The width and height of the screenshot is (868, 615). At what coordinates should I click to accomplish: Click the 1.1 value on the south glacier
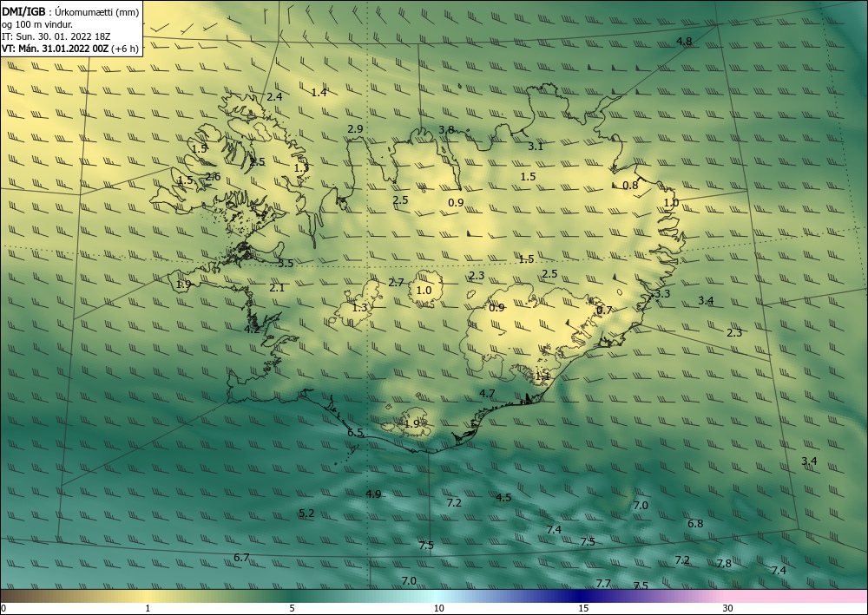pos(542,376)
